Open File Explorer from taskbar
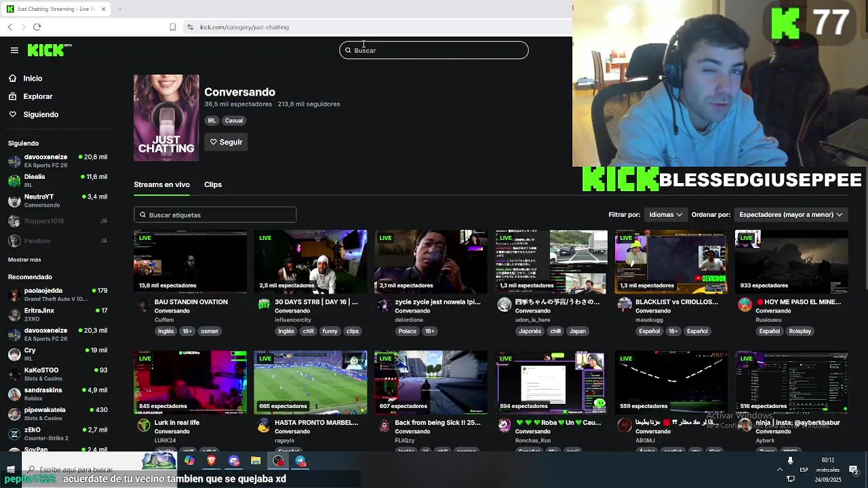 pos(256,461)
